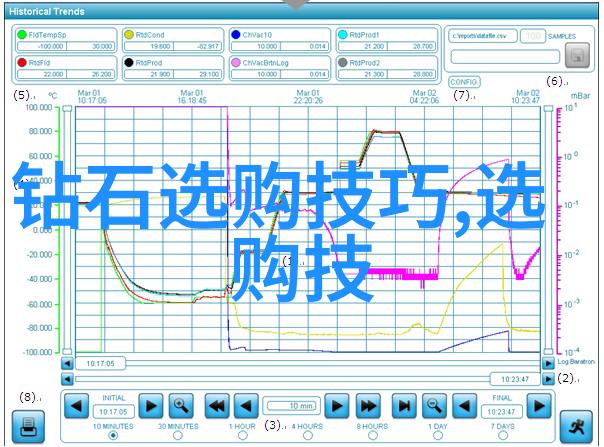Click the save samples floppy disk icon
Viewport: 604px width, 447px height.
(x=577, y=55)
